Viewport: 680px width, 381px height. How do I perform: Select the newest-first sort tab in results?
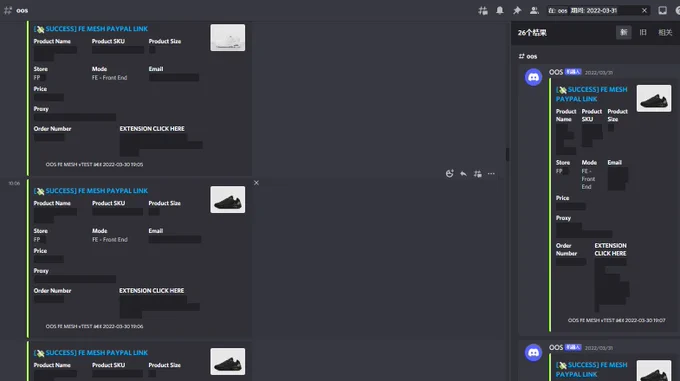click(624, 33)
